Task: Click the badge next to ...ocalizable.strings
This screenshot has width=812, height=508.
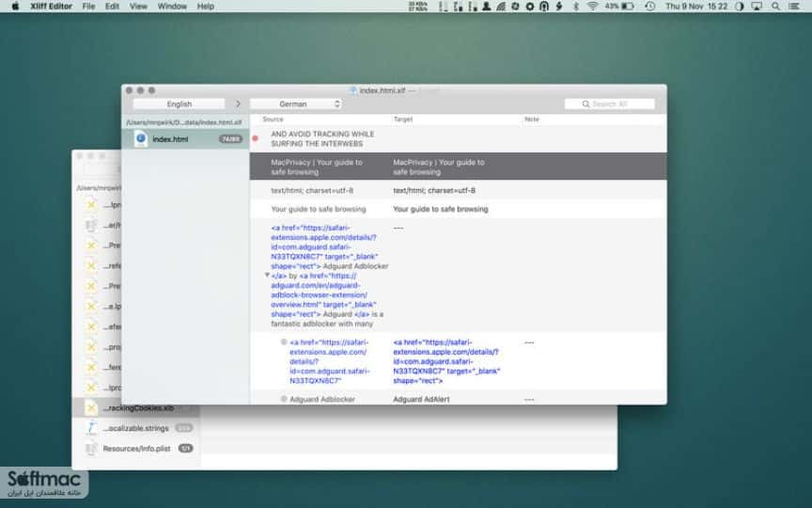Action: (x=184, y=428)
